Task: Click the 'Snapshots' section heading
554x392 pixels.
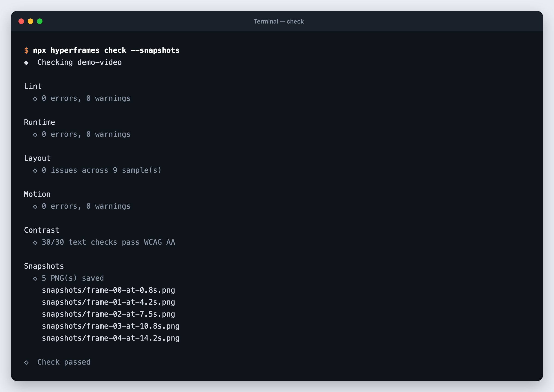Action: point(44,266)
